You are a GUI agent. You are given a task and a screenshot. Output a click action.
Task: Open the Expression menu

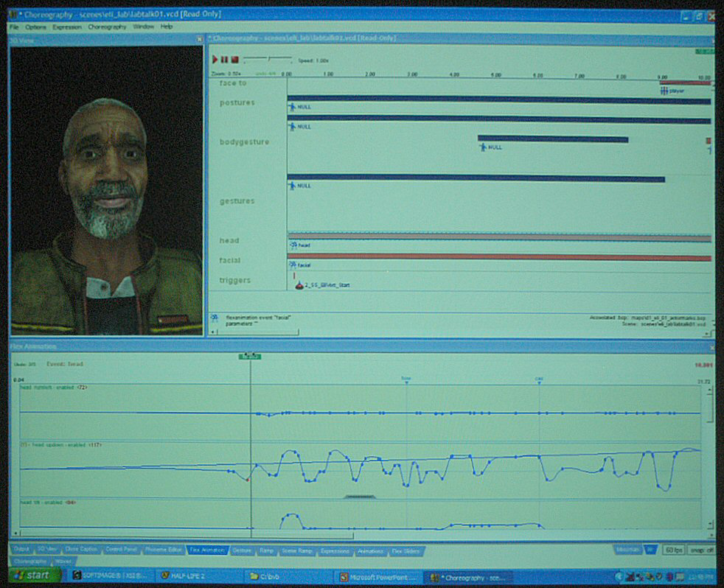tap(67, 27)
